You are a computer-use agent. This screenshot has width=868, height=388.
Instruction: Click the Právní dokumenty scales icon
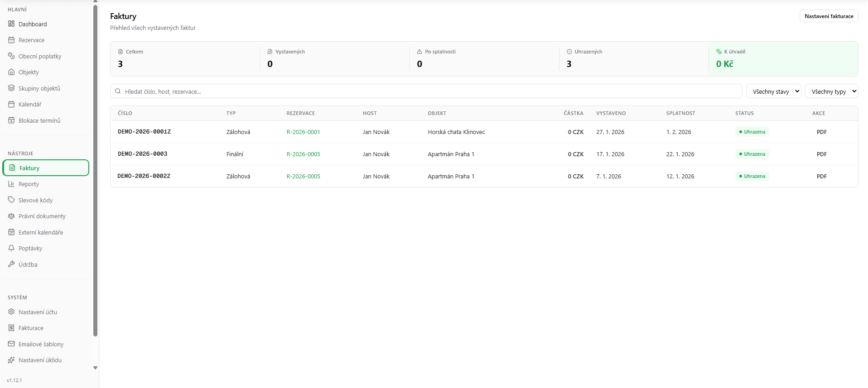point(11,216)
